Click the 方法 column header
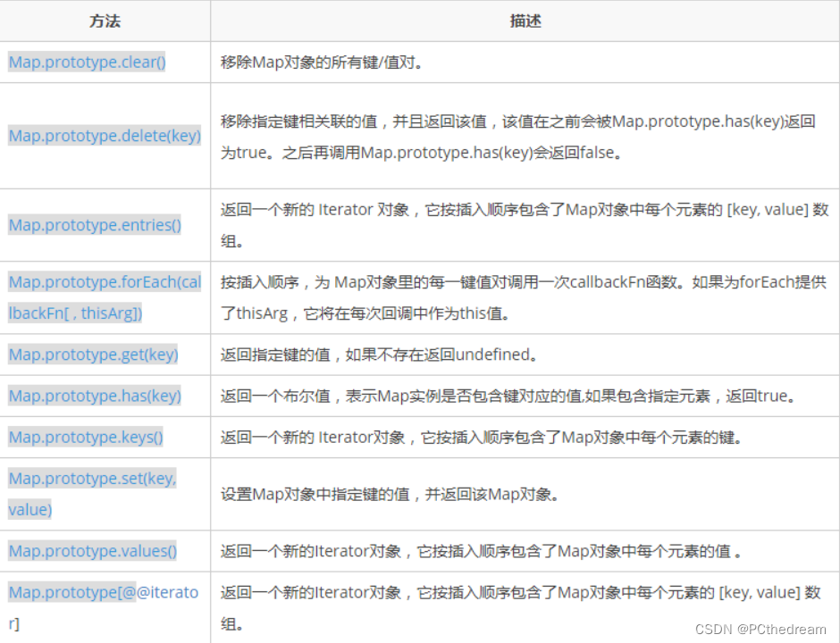Image resolution: width=840 pixels, height=643 pixels. 105,21
